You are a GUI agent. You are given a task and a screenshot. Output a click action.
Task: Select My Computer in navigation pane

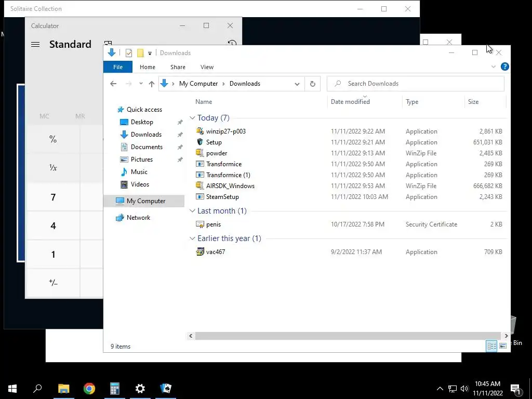pos(144,201)
